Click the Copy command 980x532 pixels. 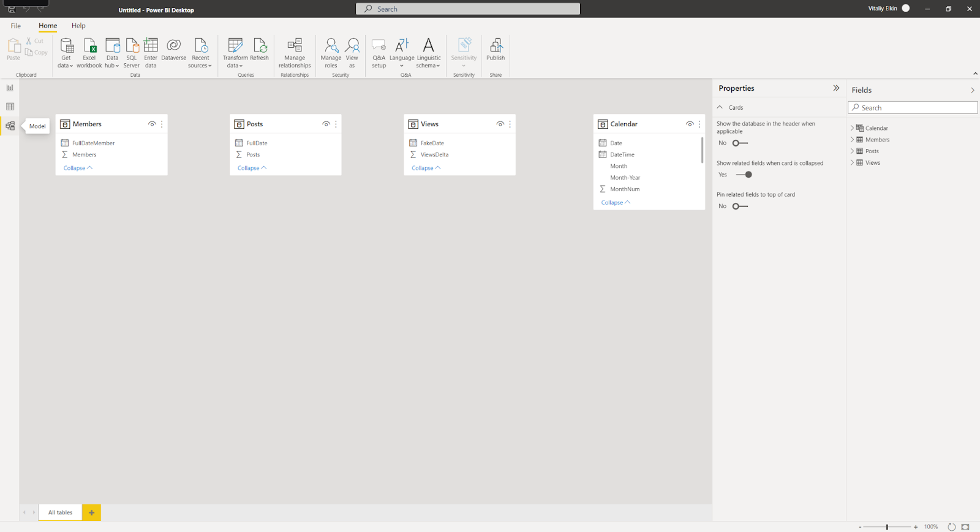[37, 53]
